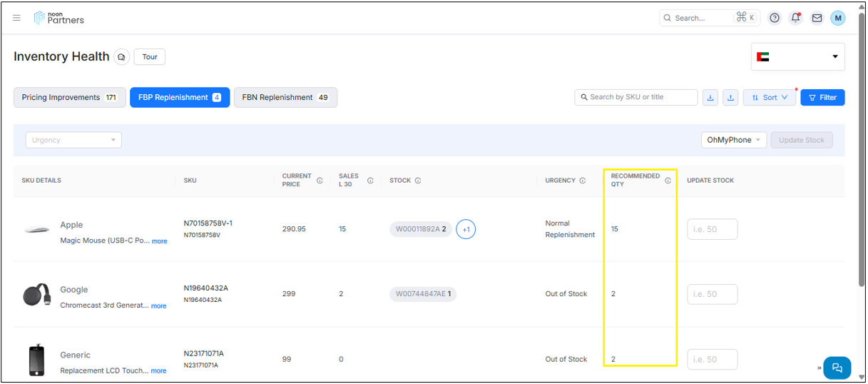Viewport: 868px width, 384px height.
Task: Expand the Urgency dropdown filter
Action: [73, 140]
